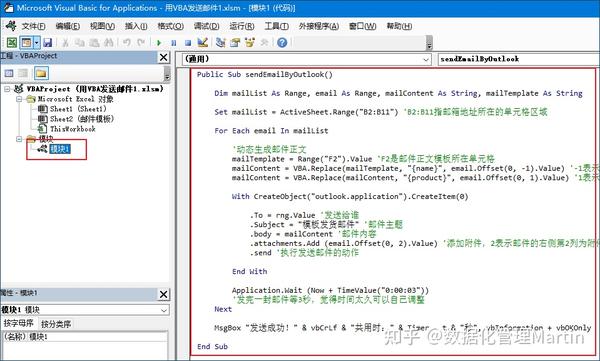Click the Save workbook icon

47,42
